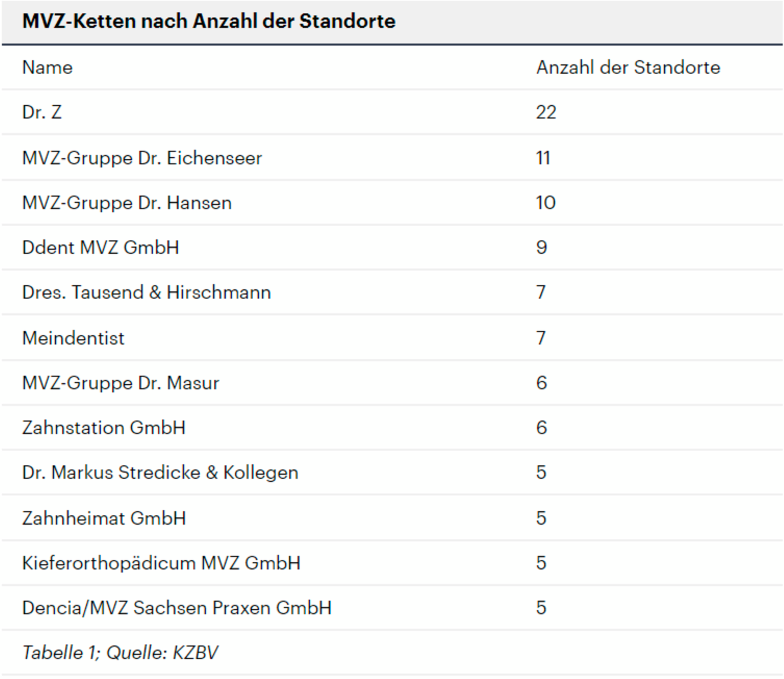Select the "Dr. Z" row name

tap(42, 112)
